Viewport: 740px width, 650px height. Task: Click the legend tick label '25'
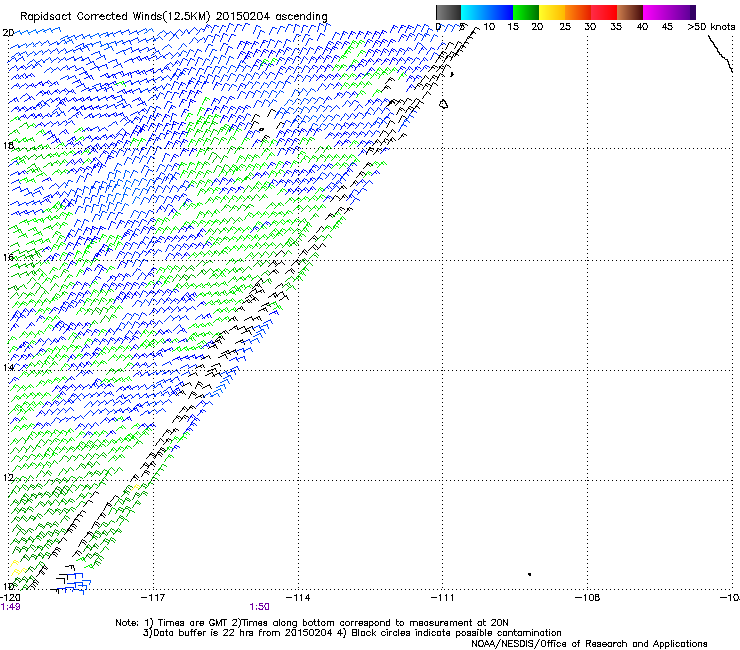pyautogui.click(x=565, y=27)
